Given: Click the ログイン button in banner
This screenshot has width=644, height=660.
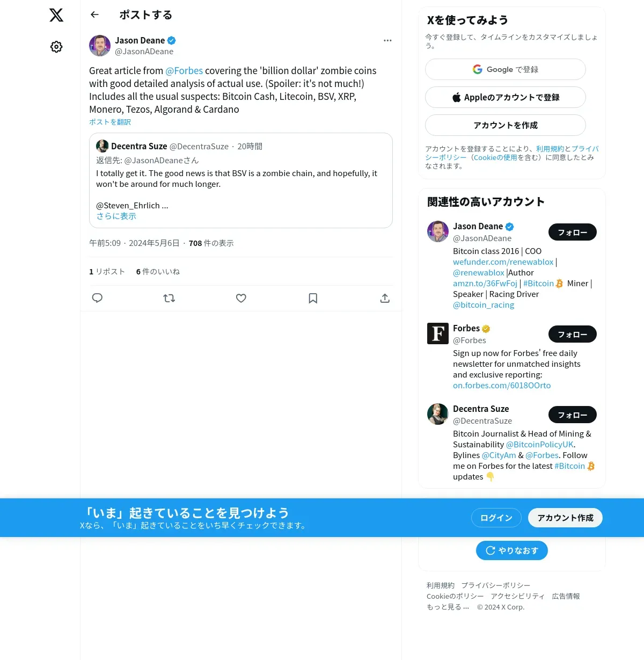Looking at the screenshot, I should tap(496, 518).
